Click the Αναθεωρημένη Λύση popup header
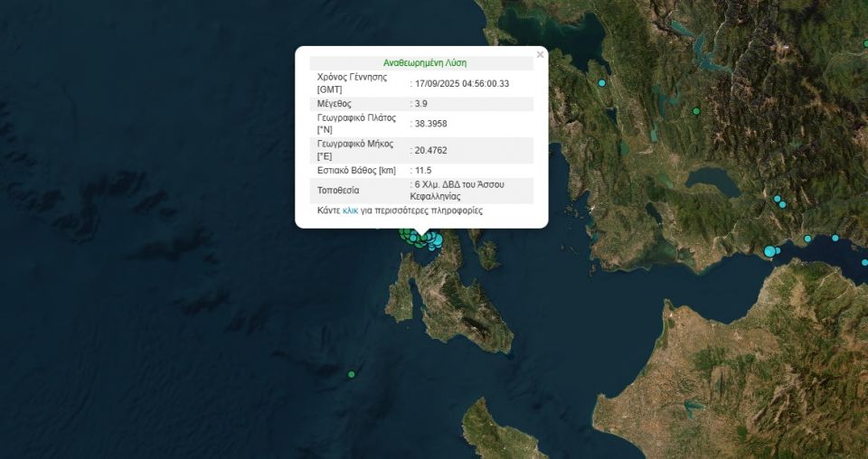868x459 pixels. pos(425,63)
